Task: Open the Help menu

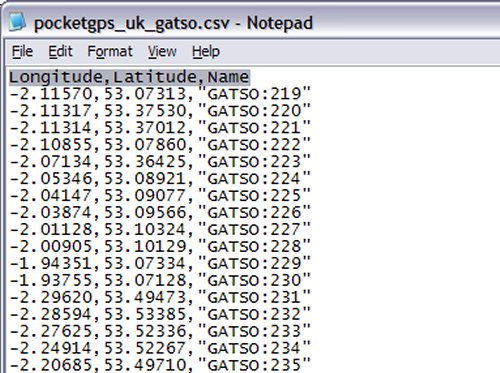Action: tap(206, 52)
